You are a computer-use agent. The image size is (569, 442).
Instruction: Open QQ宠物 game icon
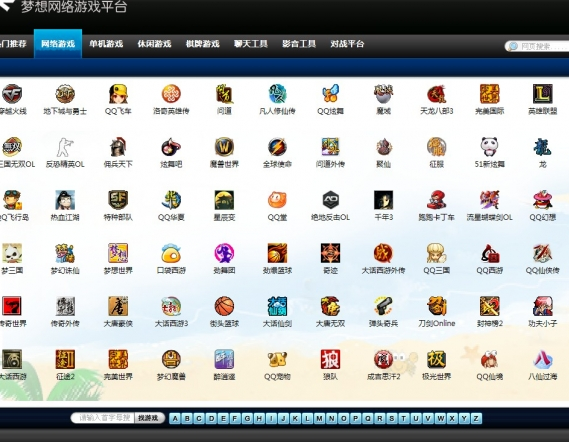click(x=277, y=359)
